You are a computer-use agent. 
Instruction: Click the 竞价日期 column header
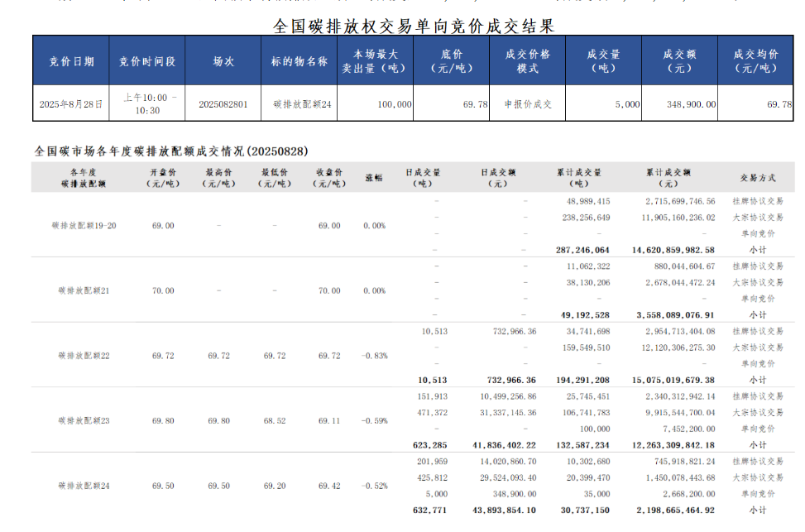(71, 61)
